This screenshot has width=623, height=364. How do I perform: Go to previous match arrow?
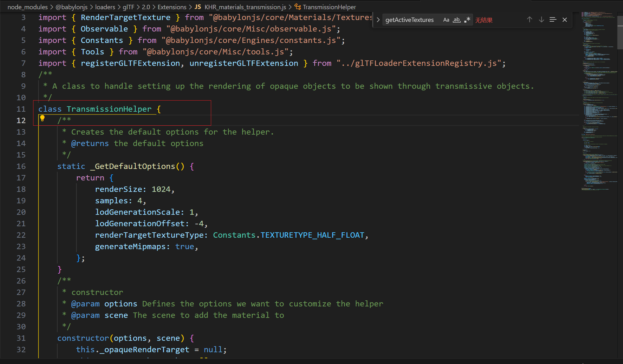529,20
